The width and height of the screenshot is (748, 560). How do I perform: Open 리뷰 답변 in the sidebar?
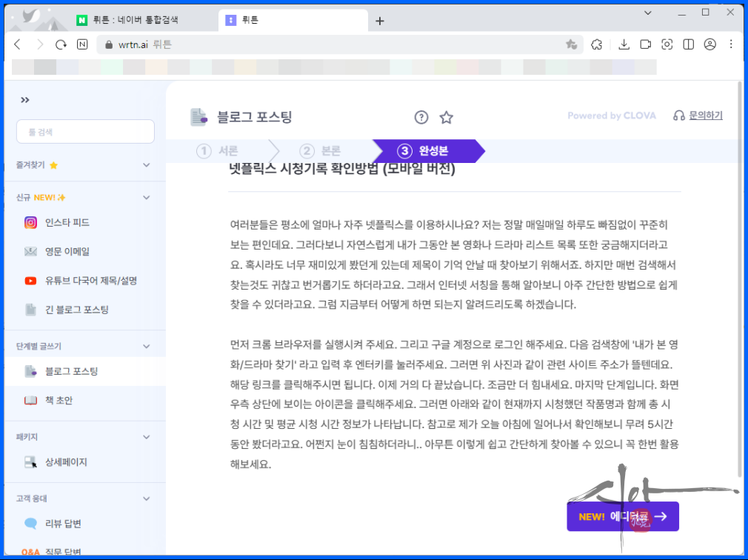85,523
